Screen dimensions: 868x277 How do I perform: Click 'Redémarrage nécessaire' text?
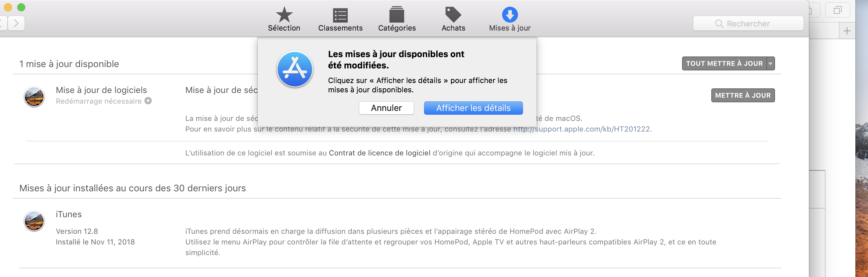point(98,101)
